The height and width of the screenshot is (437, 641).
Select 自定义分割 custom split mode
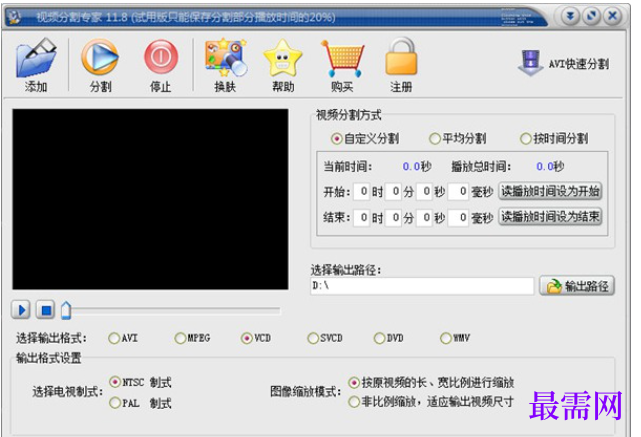coord(365,139)
